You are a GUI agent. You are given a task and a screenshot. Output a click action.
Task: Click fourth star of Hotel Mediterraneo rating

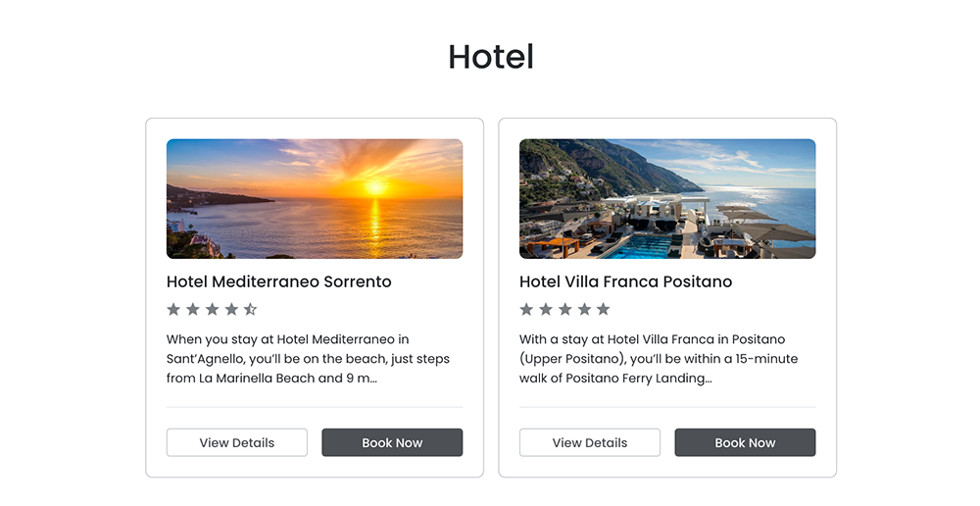[231, 309]
